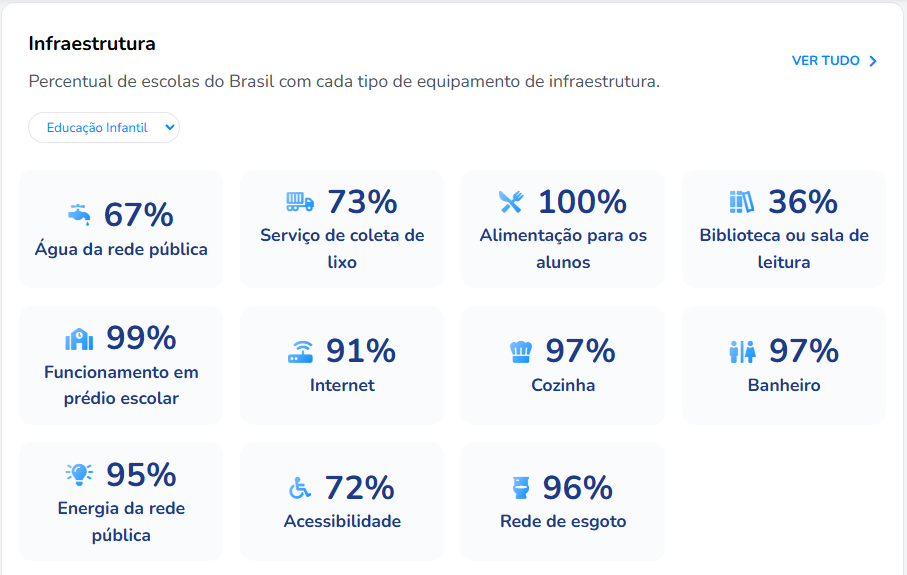
Task: Click the school building icon
Action: 79,339
